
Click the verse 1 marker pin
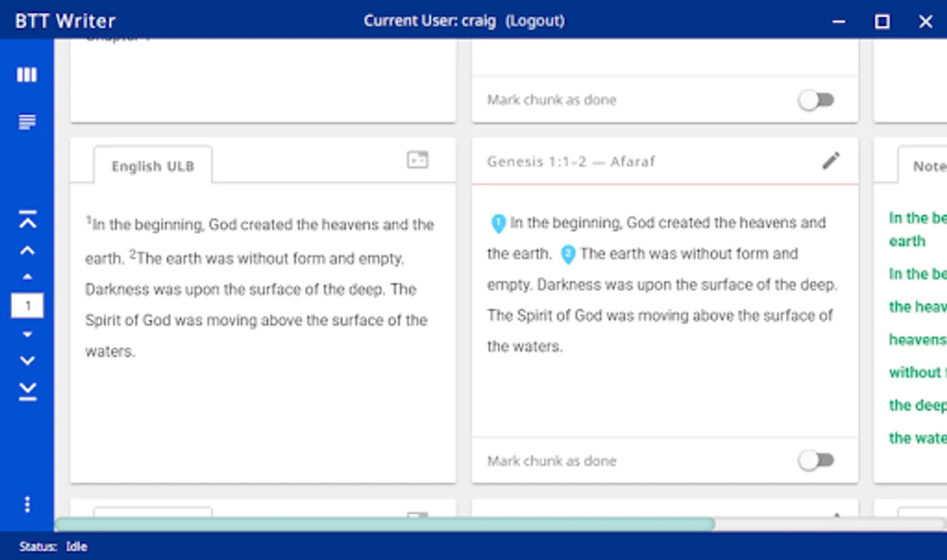point(498,223)
